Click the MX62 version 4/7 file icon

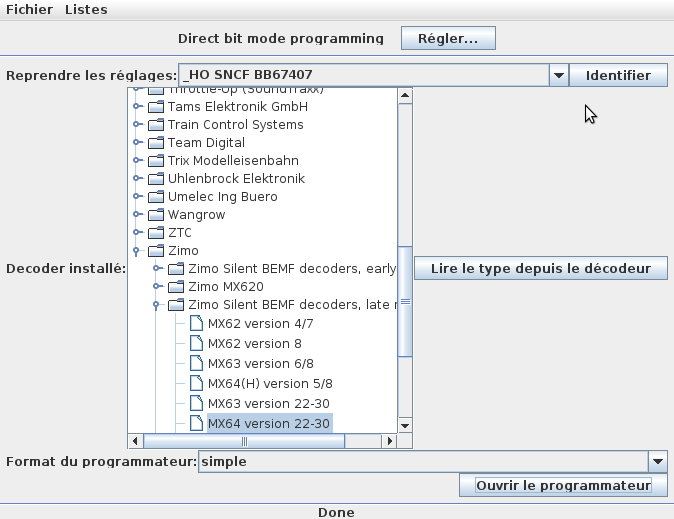(196, 323)
